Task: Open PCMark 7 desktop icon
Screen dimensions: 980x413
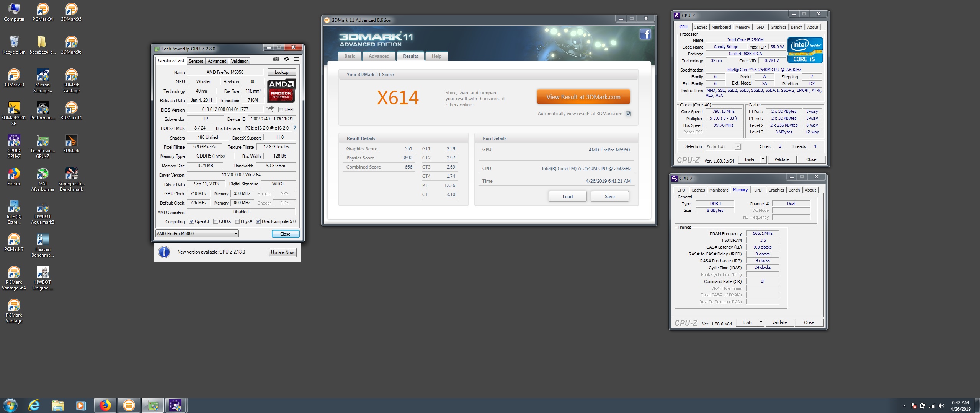Action: pyautogui.click(x=14, y=242)
